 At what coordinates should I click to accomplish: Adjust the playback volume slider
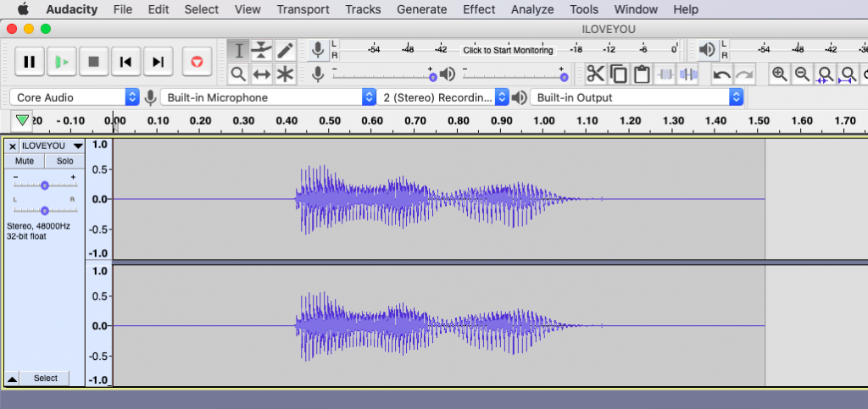point(515,74)
